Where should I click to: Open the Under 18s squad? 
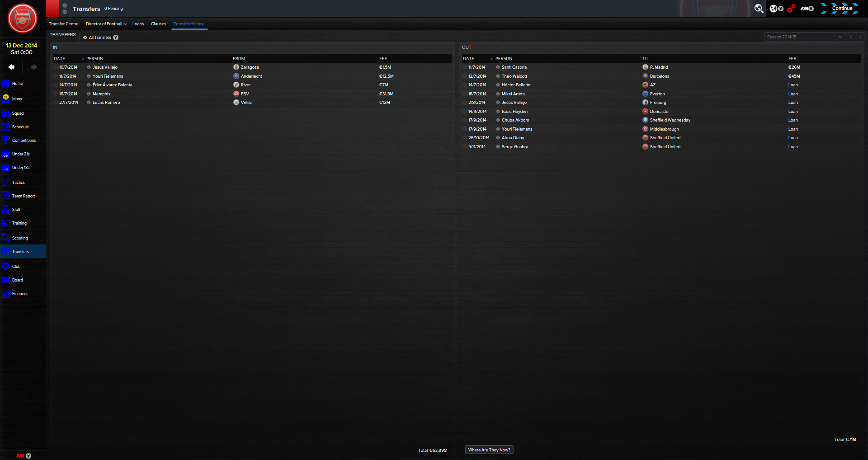[23, 168]
